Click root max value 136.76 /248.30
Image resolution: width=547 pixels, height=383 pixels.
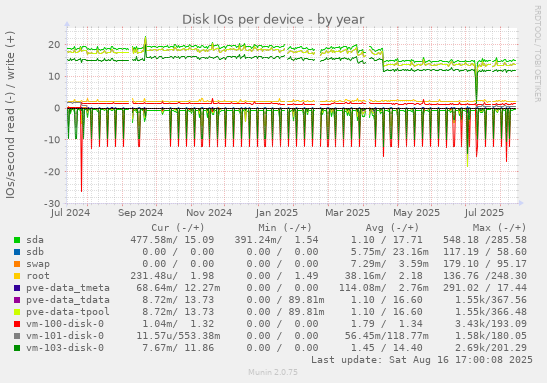click(x=485, y=276)
